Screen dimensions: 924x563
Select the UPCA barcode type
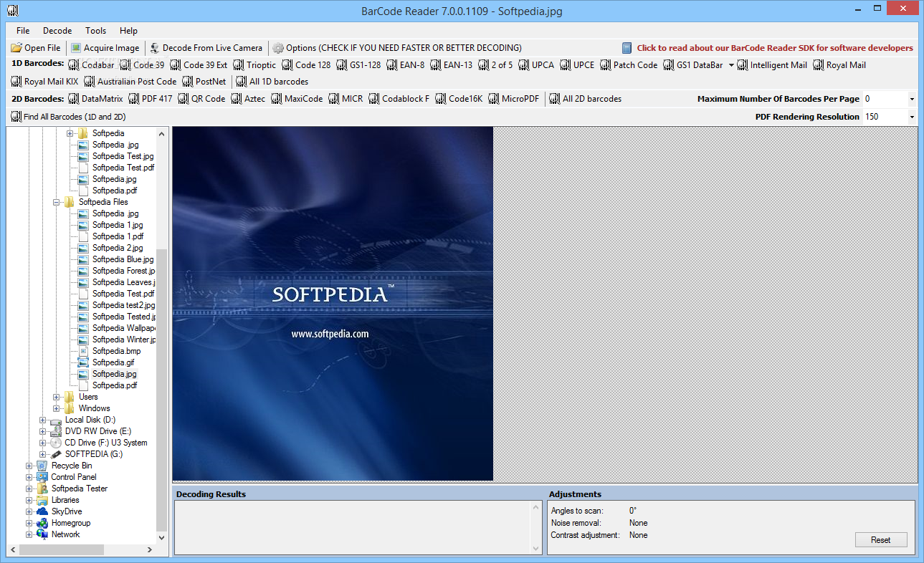pos(536,64)
